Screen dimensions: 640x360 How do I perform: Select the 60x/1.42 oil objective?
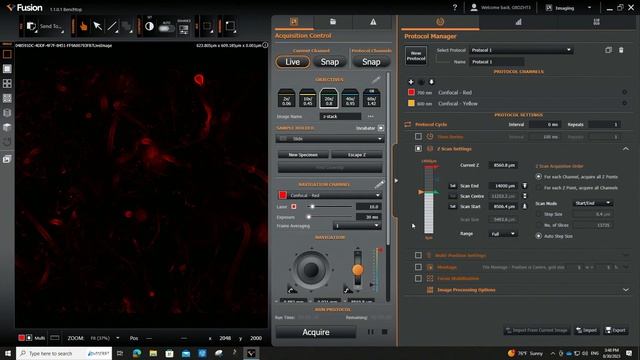tap(371, 98)
